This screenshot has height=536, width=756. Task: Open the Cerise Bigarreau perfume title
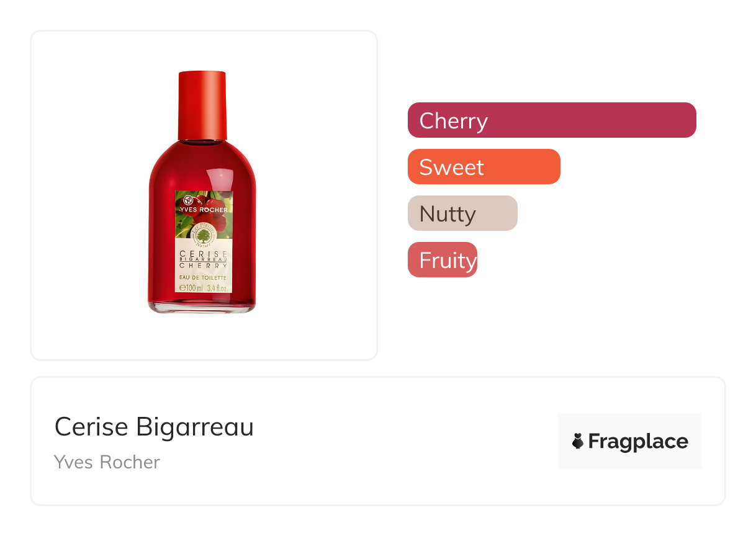154,427
